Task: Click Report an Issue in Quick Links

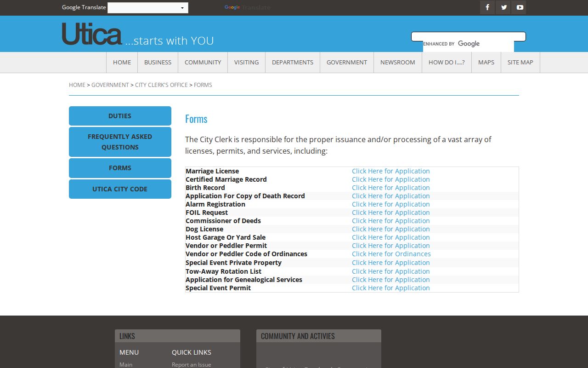Action: [x=192, y=365]
